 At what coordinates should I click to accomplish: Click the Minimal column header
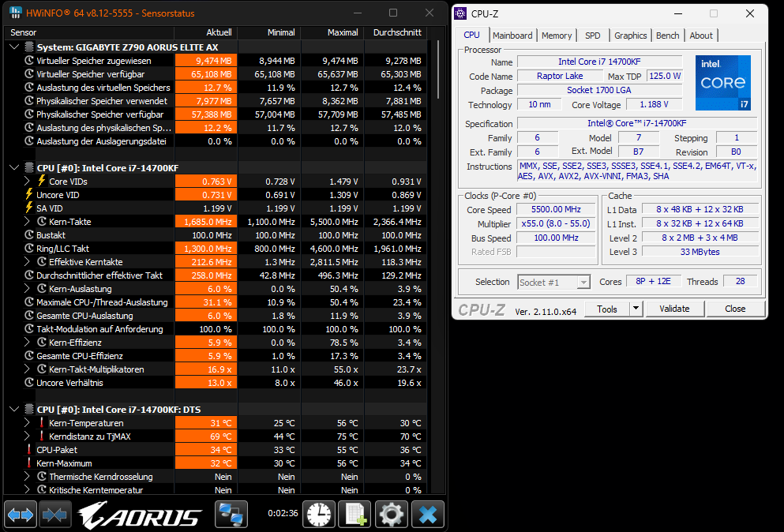pos(269,32)
